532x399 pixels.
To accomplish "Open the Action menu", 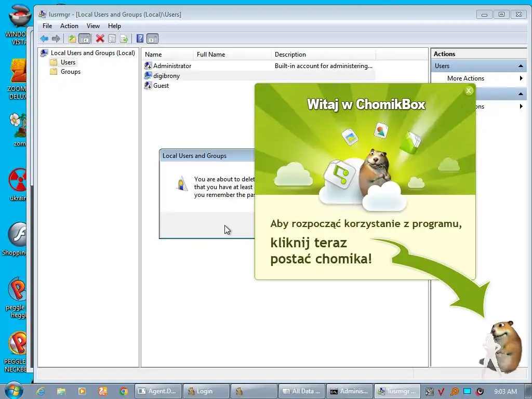I will [x=69, y=26].
